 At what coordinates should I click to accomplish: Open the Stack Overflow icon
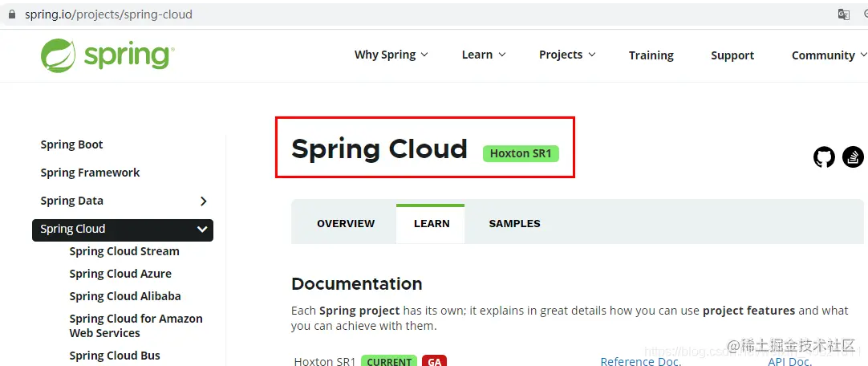point(853,157)
